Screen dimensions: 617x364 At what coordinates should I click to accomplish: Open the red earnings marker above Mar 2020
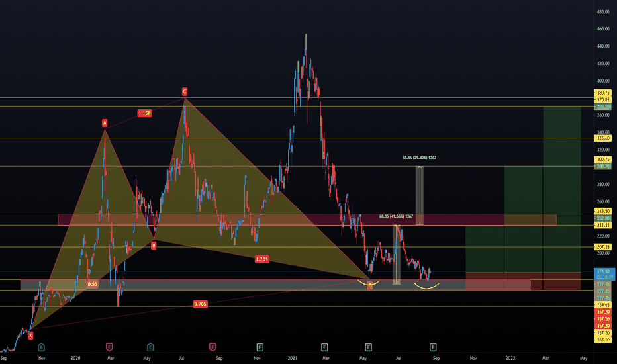pos(109,347)
